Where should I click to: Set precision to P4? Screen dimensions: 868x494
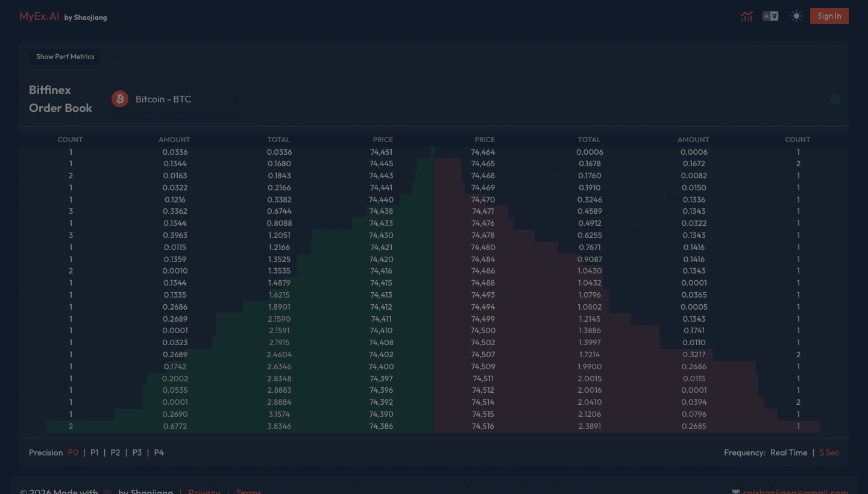(x=159, y=452)
